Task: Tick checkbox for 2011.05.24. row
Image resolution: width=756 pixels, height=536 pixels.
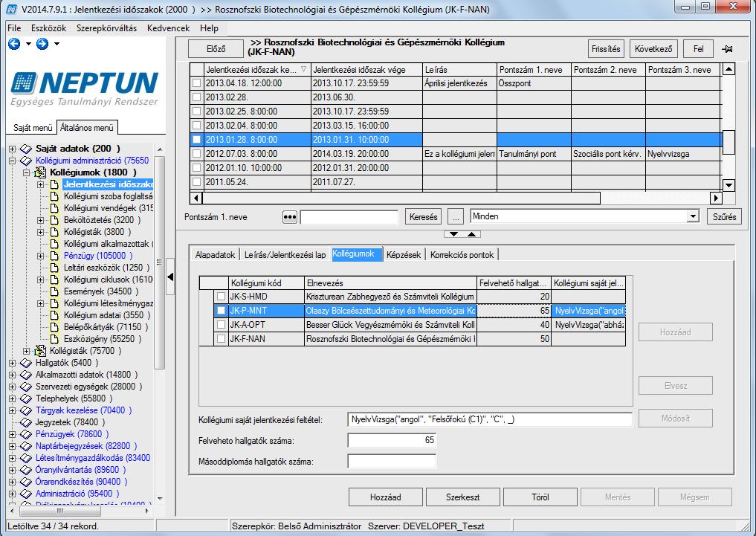Action: point(197,182)
